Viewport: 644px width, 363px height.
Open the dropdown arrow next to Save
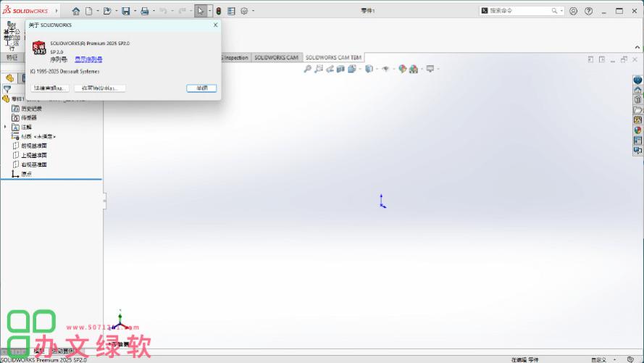click(x=135, y=11)
